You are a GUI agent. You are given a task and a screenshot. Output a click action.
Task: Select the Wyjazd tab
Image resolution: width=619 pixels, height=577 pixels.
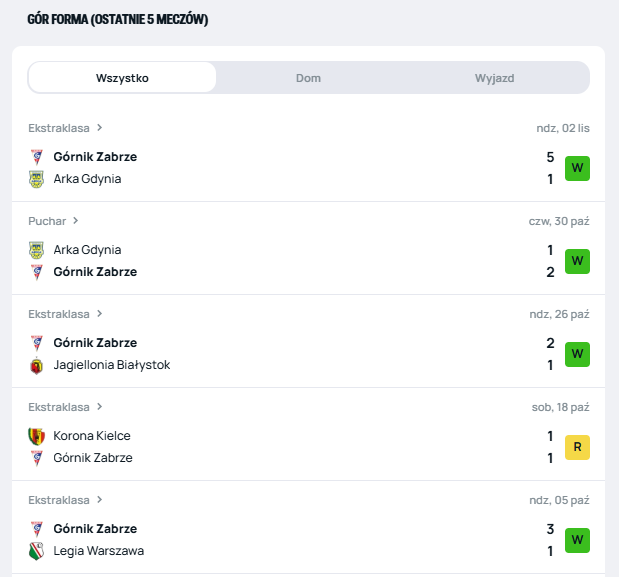[494, 78]
